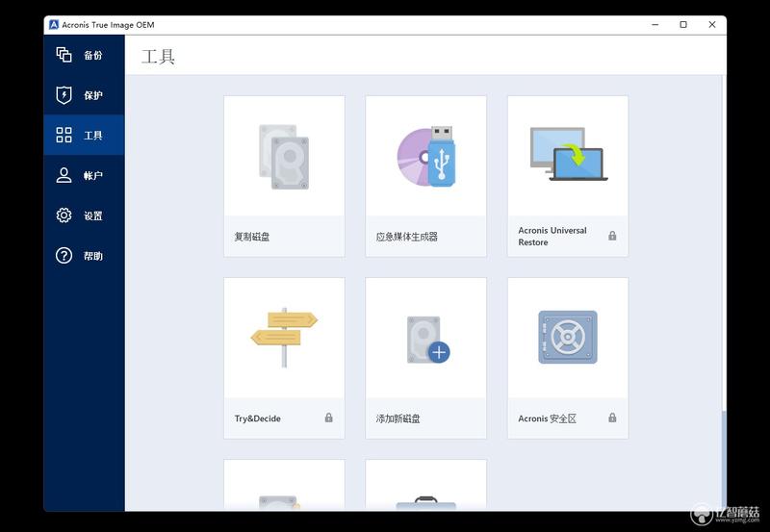770x532 pixels.
Task: Open the 应急媒体生成器 label
Action: (406, 237)
